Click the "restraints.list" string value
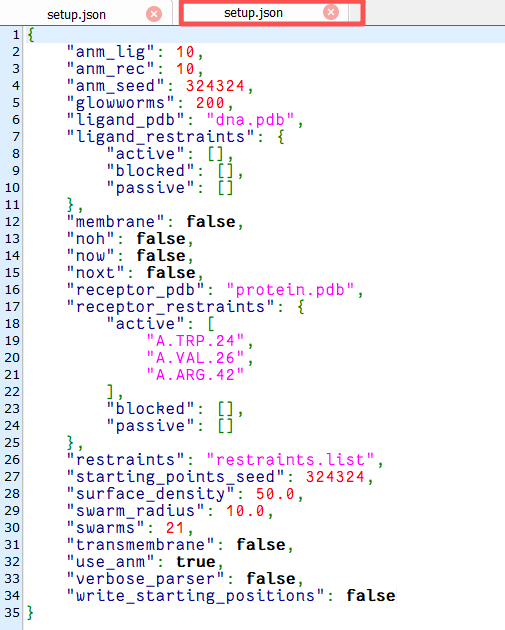505x630 pixels. point(290,460)
